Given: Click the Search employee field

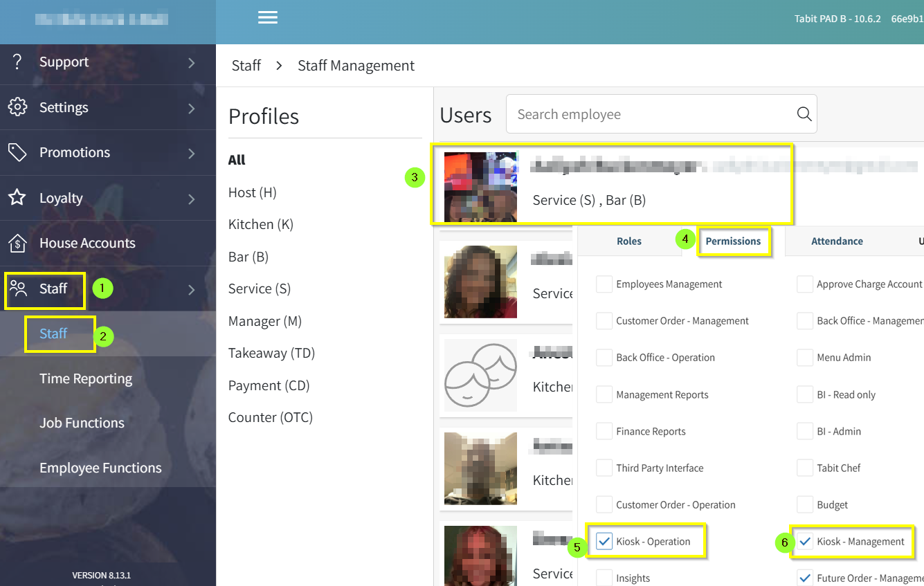Looking at the screenshot, I should 651,114.
